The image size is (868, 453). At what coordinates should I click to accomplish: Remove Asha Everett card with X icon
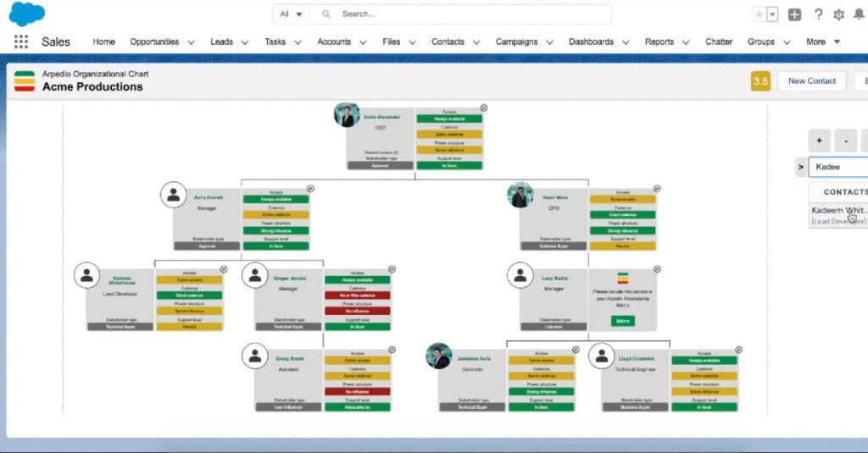point(310,189)
